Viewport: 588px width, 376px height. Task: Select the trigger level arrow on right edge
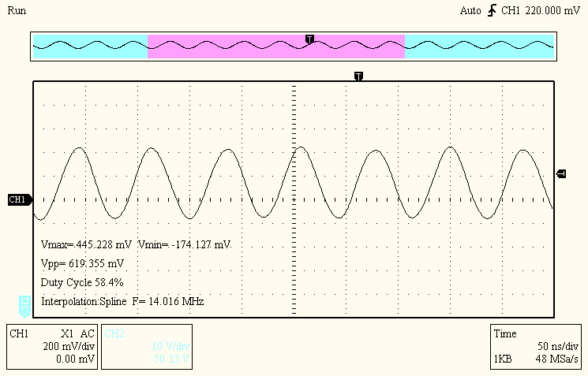[x=561, y=173]
